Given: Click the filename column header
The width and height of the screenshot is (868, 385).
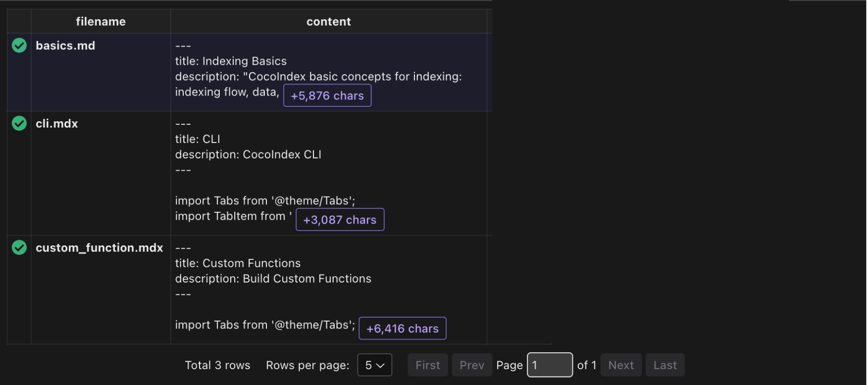Looking at the screenshot, I should tap(101, 21).
